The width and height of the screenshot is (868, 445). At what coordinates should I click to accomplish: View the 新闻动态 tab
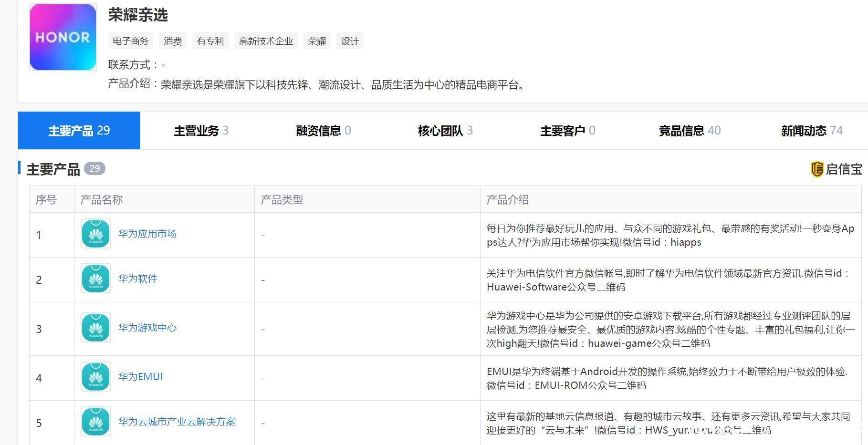click(811, 131)
